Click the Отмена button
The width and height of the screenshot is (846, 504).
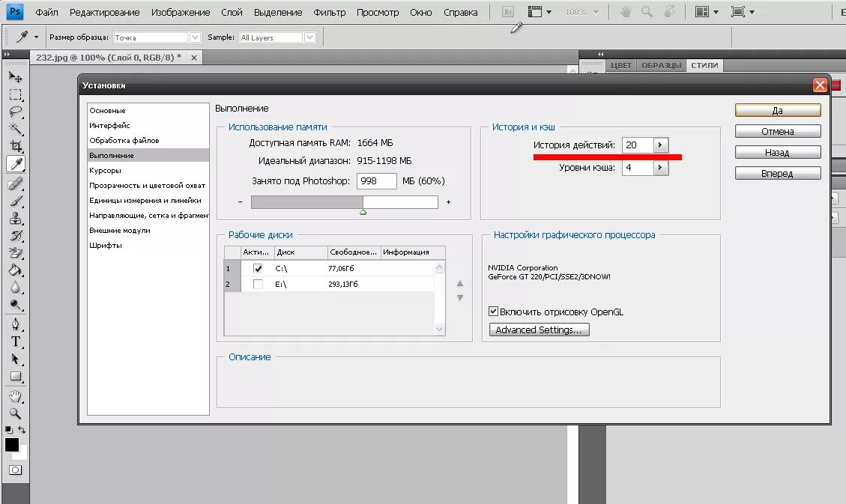tap(778, 132)
